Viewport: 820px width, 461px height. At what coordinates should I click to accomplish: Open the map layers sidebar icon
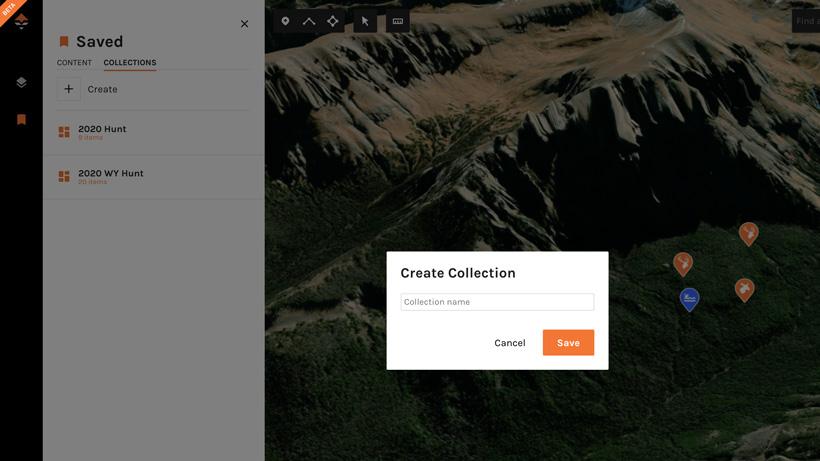pyautogui.click(x=21, y=83)
